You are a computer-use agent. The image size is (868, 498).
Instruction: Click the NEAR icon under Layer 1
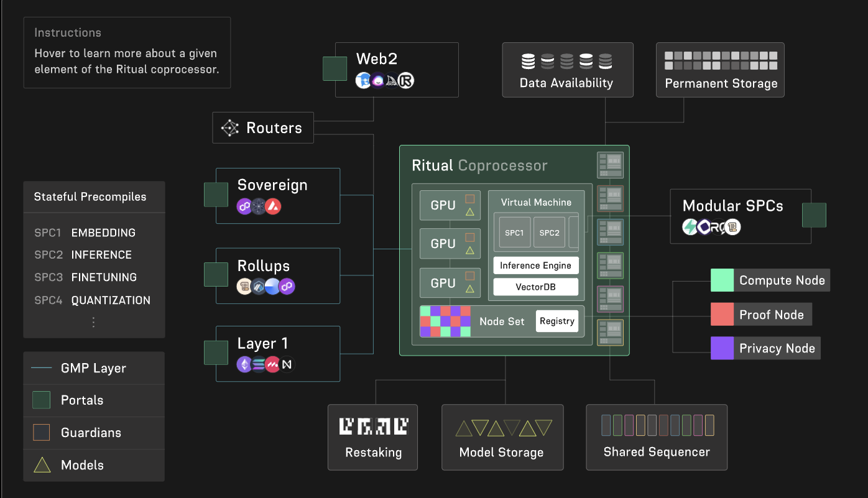pyautogui.click(x=287, y=364)
